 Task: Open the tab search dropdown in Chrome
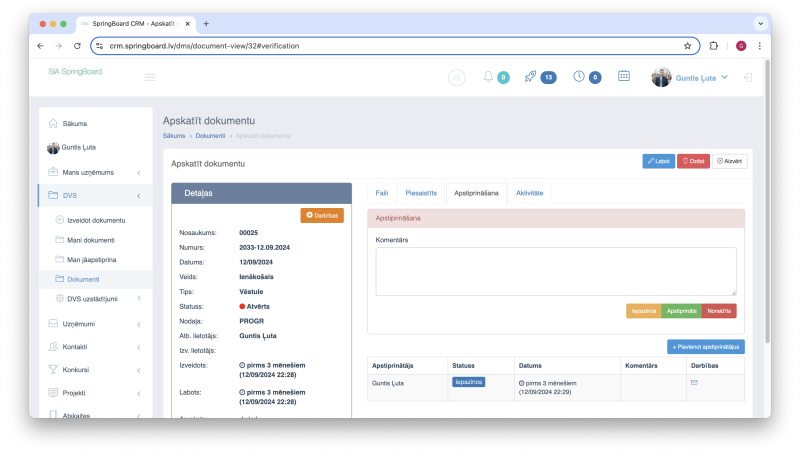click(x=760, y=23)
